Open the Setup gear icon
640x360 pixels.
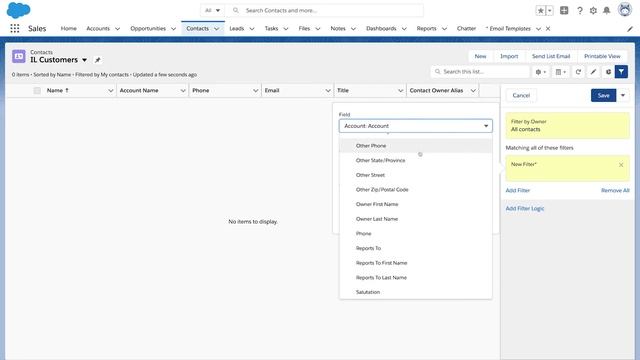click(593, 11)
